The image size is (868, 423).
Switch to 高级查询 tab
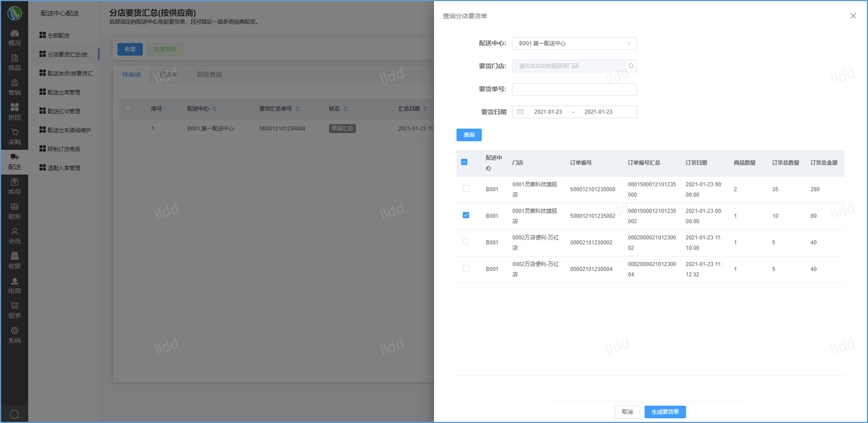coord(209,74)
